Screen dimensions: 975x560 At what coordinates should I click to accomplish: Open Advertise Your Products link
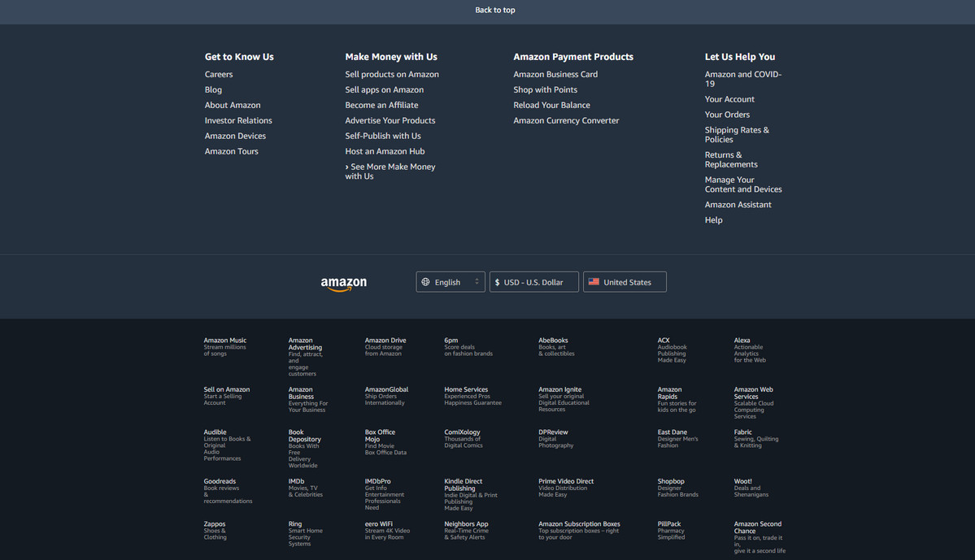(x=390, y=120)
